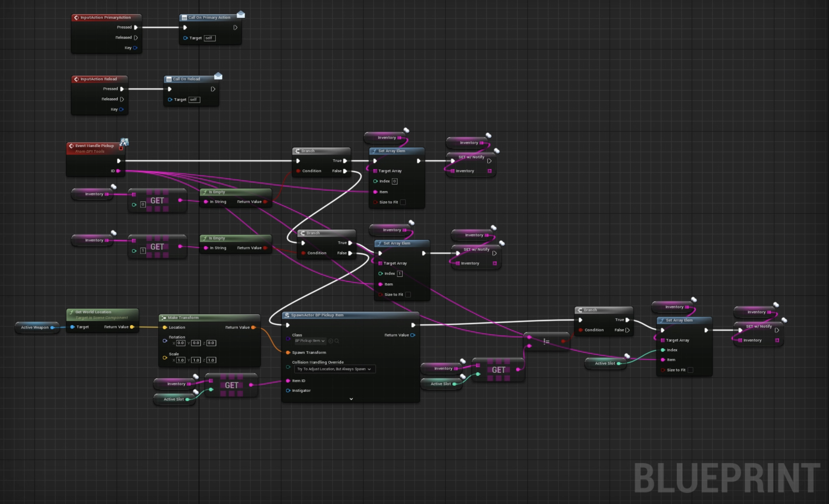Open the Collision Handling Override dropdown
This screenshot has width=829, height=504.
[x=334, y=369]
